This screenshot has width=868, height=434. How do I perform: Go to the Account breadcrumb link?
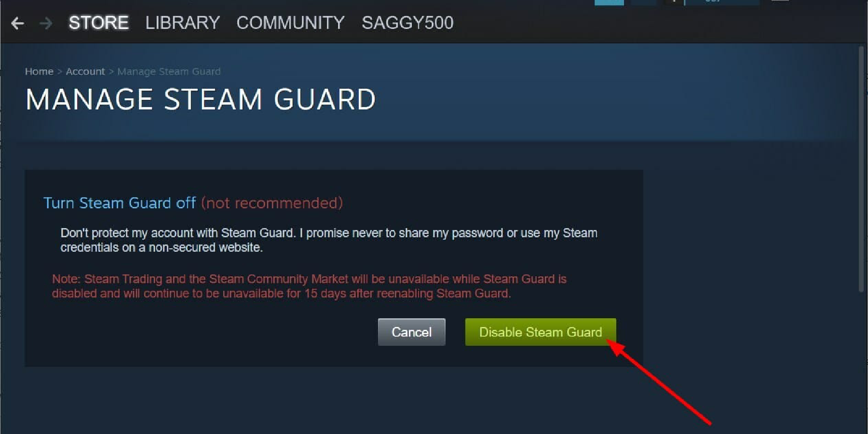point(85,71)
